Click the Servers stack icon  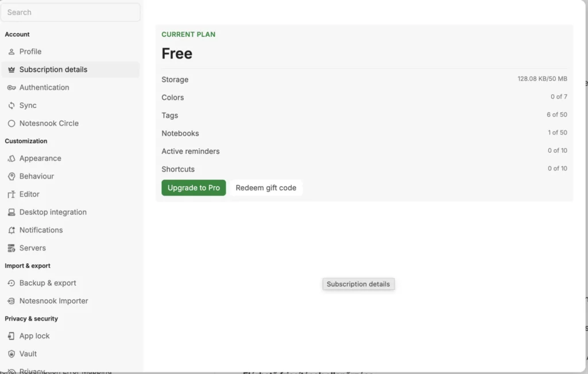[x=11, y=248]
